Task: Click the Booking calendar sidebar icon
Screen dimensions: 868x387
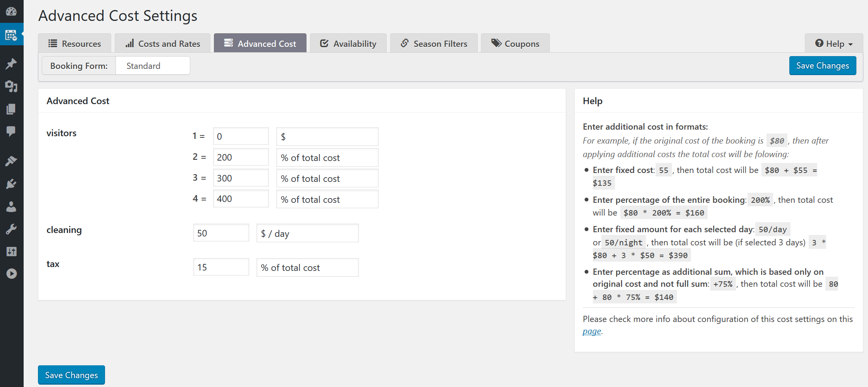Action: click(x=11, y=35)
